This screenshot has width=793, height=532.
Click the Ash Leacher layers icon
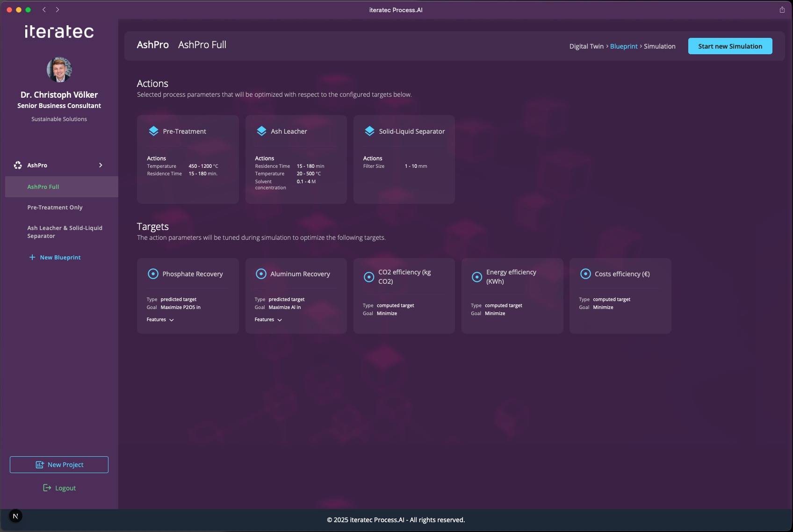tap(261, 131)
